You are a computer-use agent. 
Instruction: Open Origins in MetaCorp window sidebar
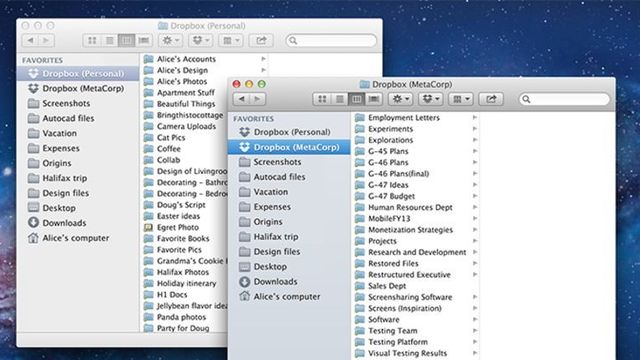click(289, 222)
